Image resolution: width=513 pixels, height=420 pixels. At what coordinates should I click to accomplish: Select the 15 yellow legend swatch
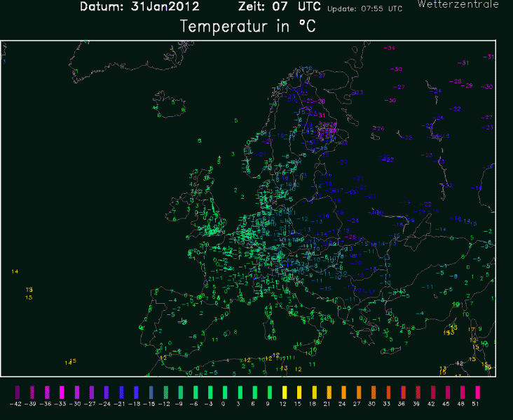coord(299,391)
